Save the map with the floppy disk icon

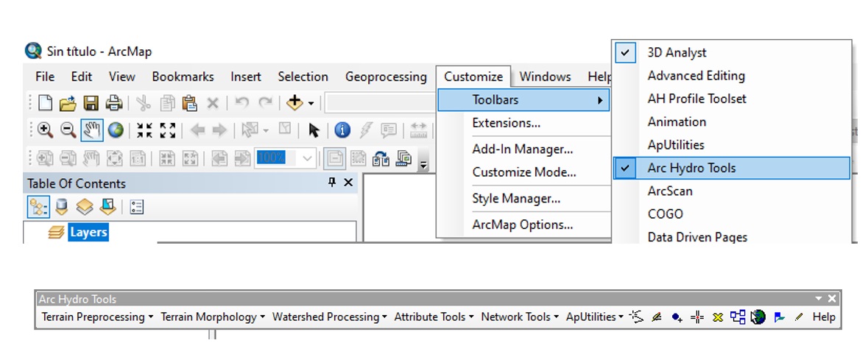point(91,103)
